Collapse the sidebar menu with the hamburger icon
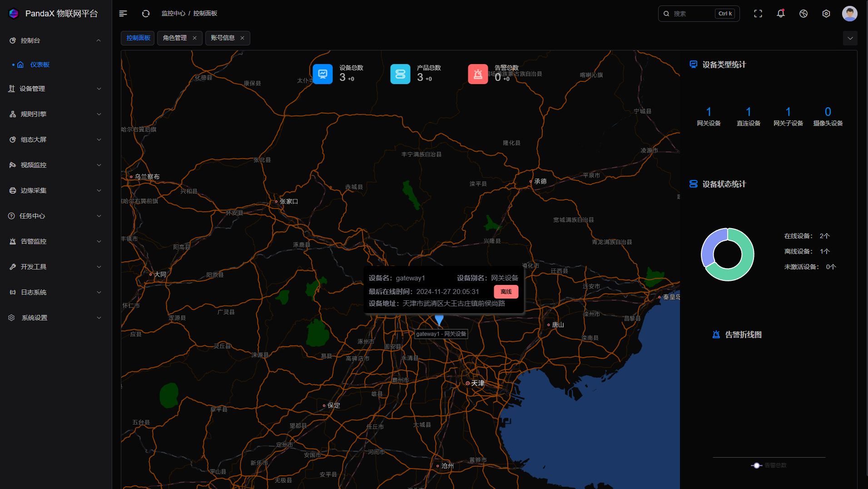Viewport: 868px width, 489px height. click(x=123, y=14)
